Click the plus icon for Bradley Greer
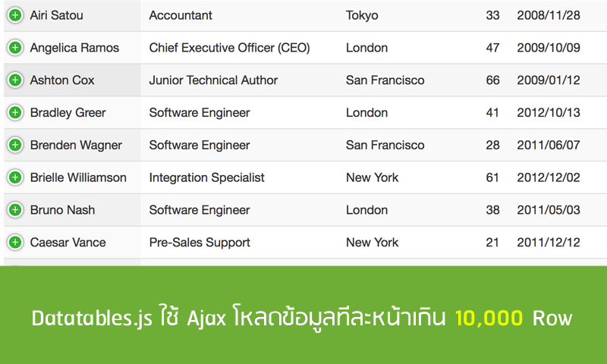The width and height of the screenshot is (607, 364). (x=14, y=113)
